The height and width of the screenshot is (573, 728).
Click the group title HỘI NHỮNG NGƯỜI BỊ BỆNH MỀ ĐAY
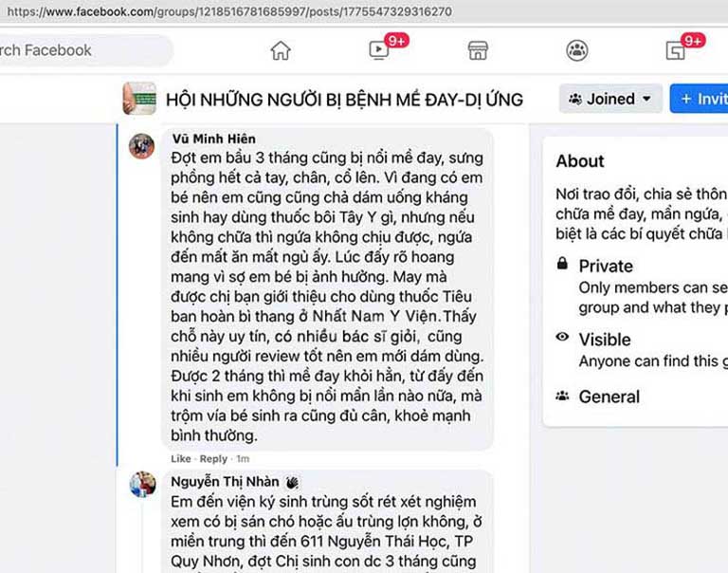point(344,100)
